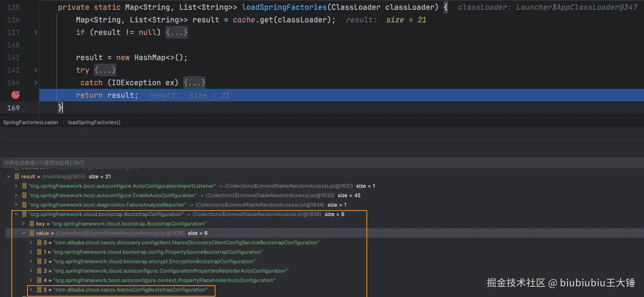Click 'return result;' statement
Screen dimensions: 644x297
[x=107, y=95]
